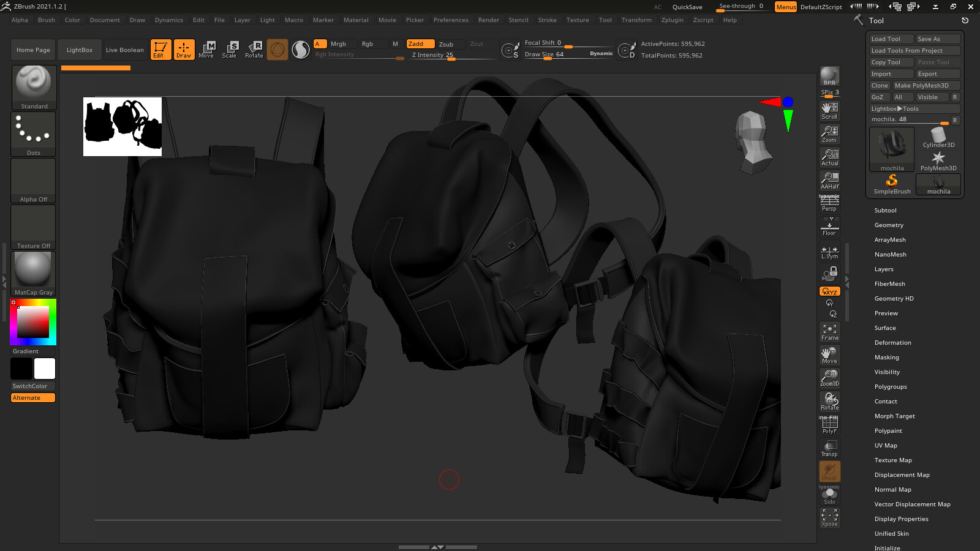Activate the Zoom3D icon
The width and height of the screenshot is (980, 551).
tap(829, 377)
